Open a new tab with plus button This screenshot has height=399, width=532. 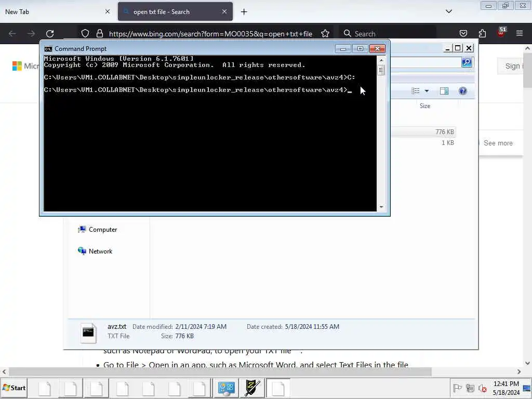tap(244, 12)
